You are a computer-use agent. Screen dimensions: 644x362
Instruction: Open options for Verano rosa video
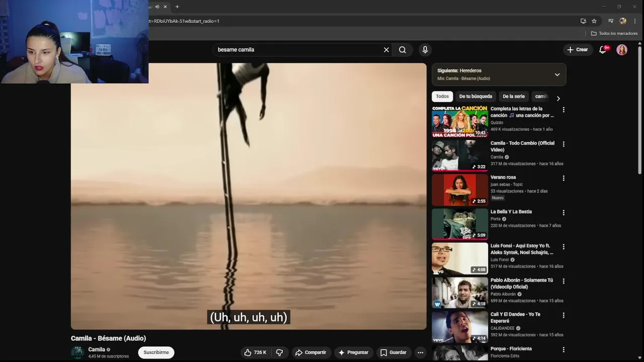(x=563, y=178)
